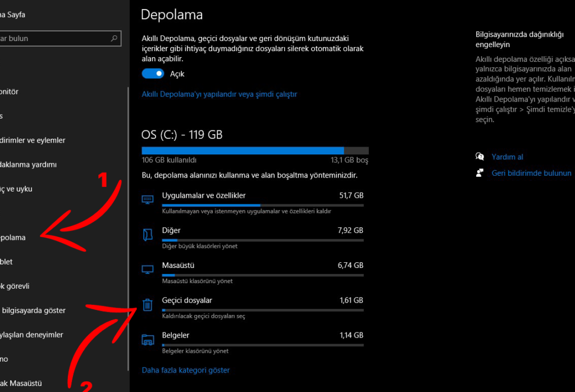Click the Yardım al help icon
Screen dimensions: 575x392
[x=480, y=157]
